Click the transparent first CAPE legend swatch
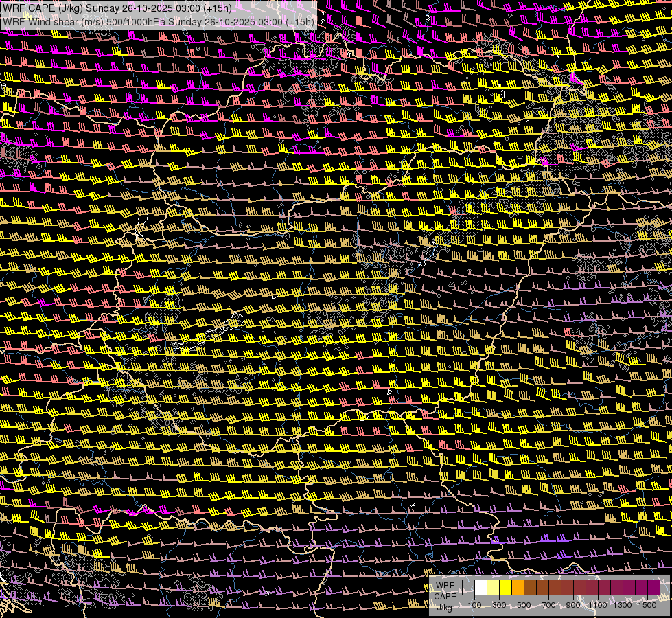Viewport: 672px width, 618px height. (x=468, y=588)
